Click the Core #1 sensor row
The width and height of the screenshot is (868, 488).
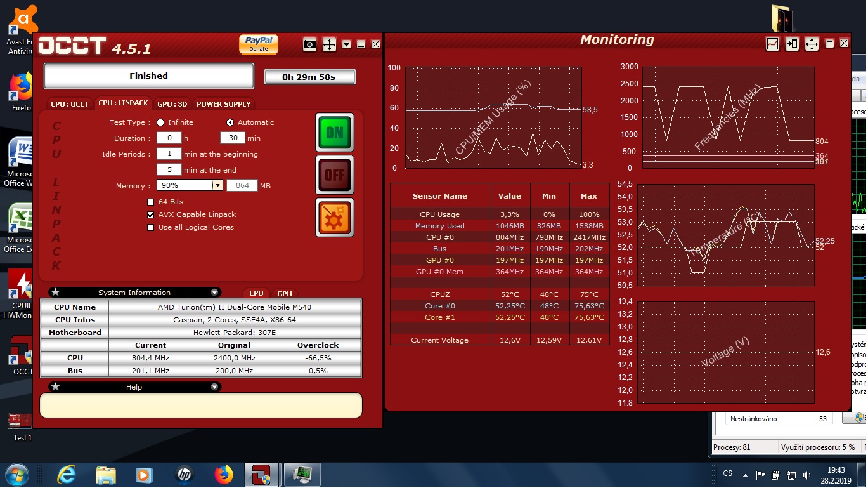pos(500,317)
